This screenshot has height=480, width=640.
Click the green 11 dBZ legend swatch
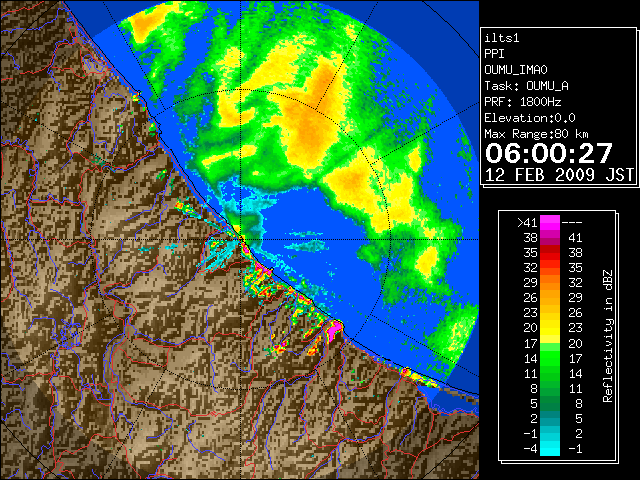[550, 373]
